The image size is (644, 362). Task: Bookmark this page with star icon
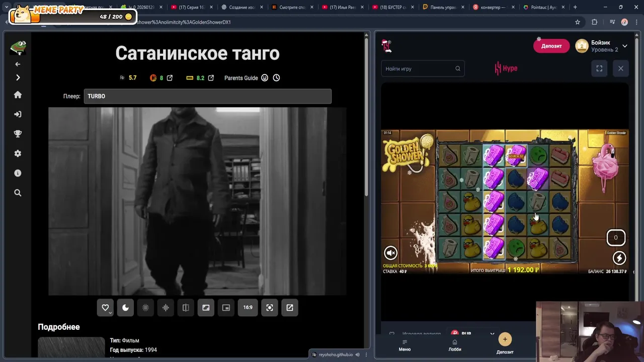pos(578,22)
